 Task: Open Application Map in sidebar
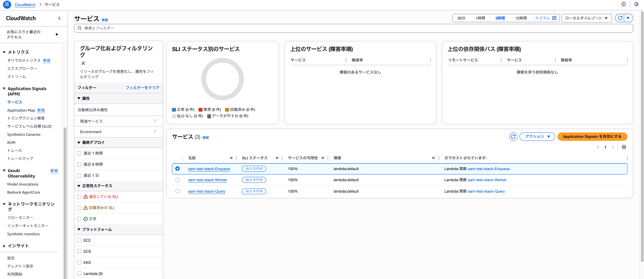point(21,110)
